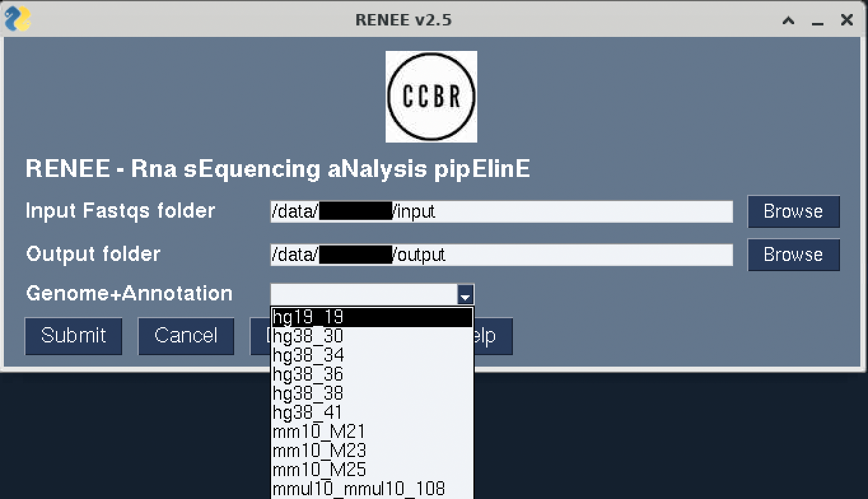Open Help via the partially hidden button
868x499 pixels.
click(493, 336)
